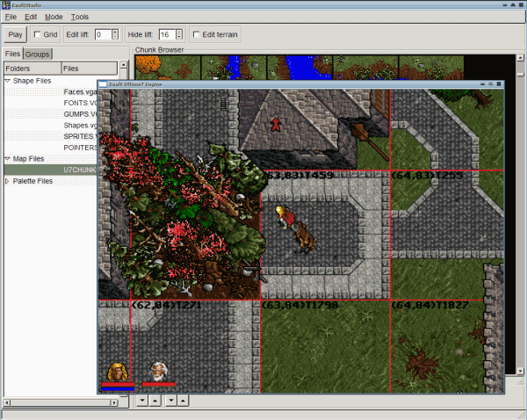Close the Exult Ultima7 Engine window
527x420 pixels.
pos(499,84)
